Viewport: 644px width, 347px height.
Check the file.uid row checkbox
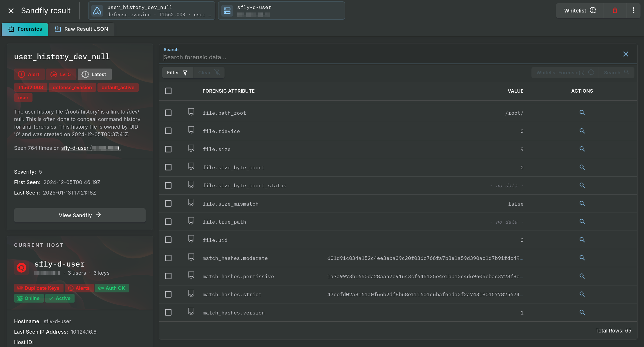(x=168, y=240)
